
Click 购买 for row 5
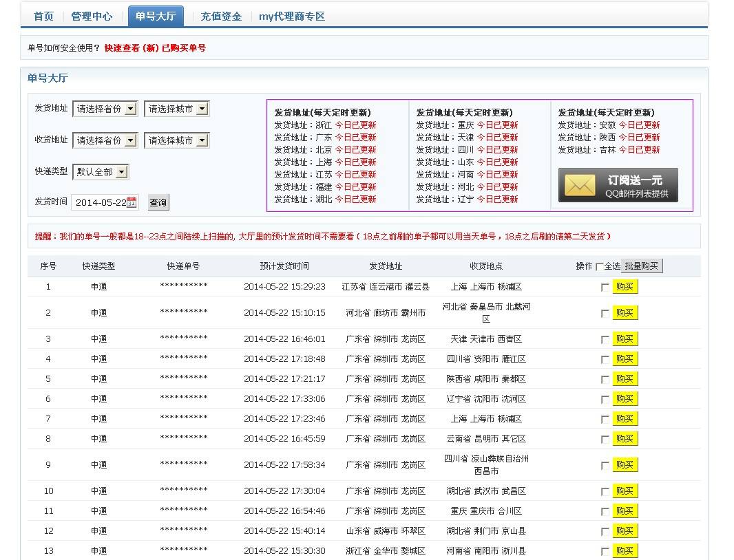click(625, 379)
